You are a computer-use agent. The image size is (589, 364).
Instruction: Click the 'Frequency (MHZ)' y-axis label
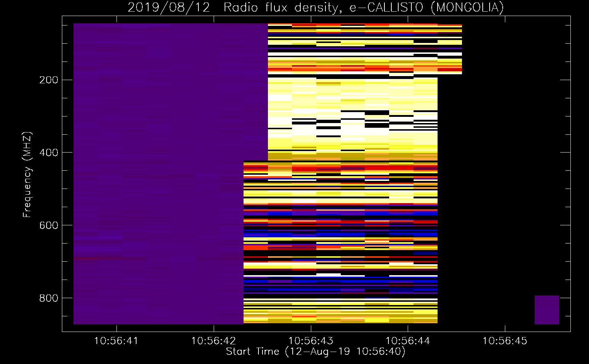[27, 174]
